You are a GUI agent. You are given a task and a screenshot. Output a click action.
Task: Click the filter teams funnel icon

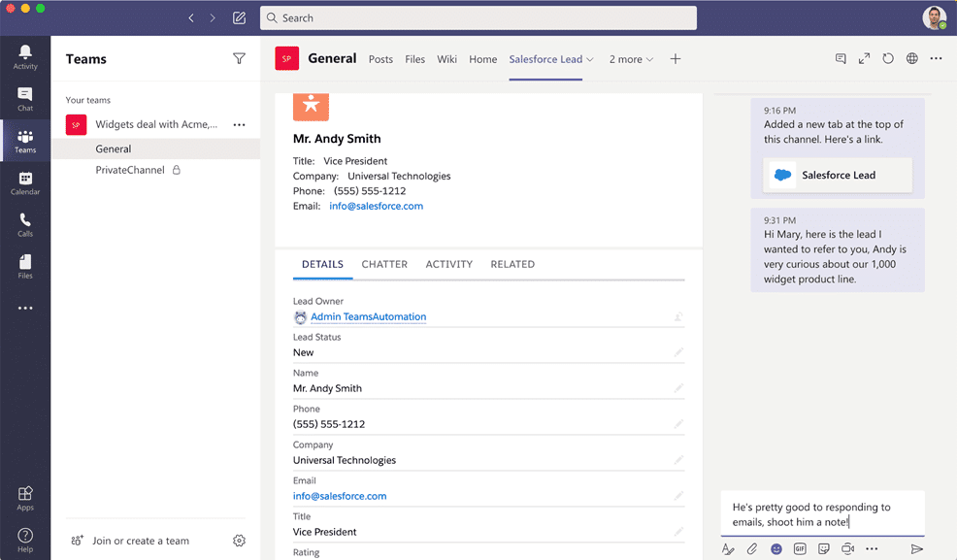click(x=239, y=59)
